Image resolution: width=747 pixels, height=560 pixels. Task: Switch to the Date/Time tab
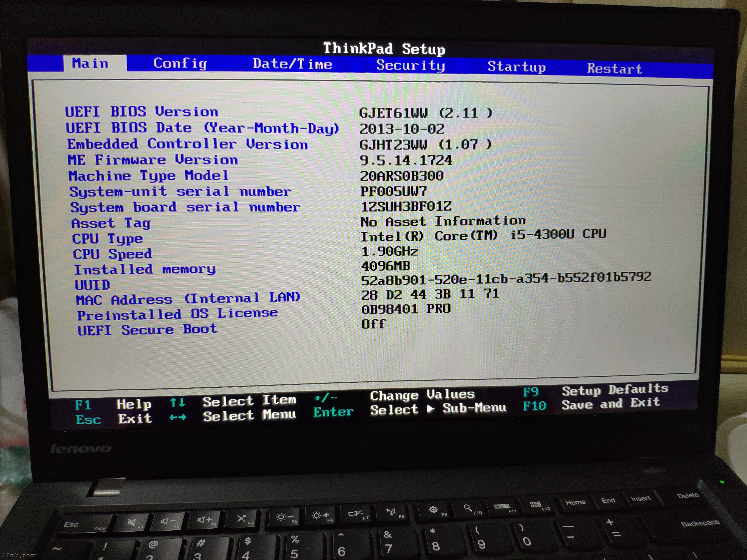[x=293, y=64]
